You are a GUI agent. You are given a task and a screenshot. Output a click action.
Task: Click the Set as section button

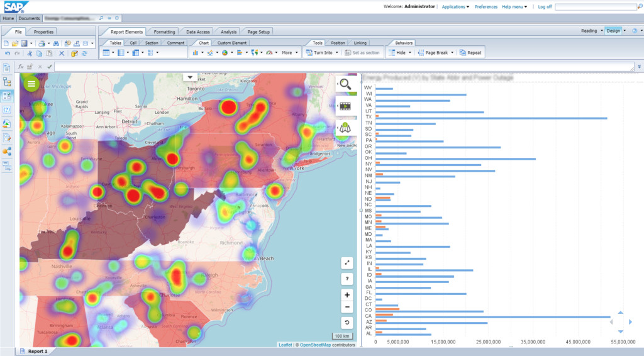[362, 53]
